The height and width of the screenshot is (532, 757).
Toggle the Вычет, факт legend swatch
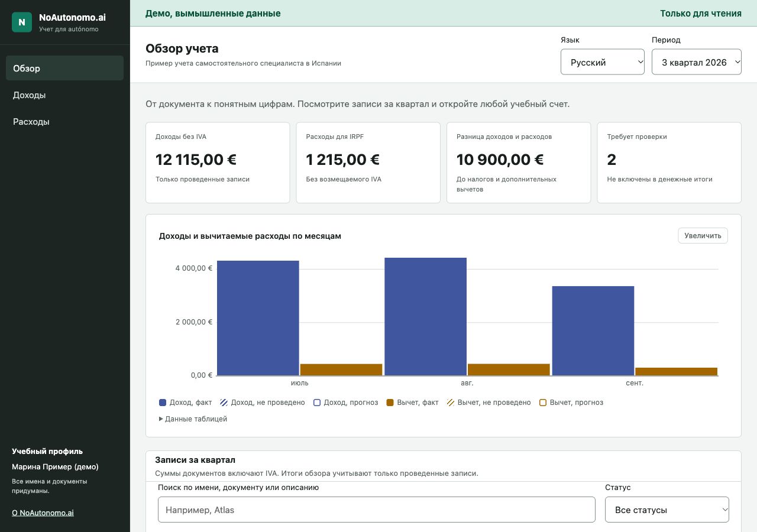pos(390,403)
